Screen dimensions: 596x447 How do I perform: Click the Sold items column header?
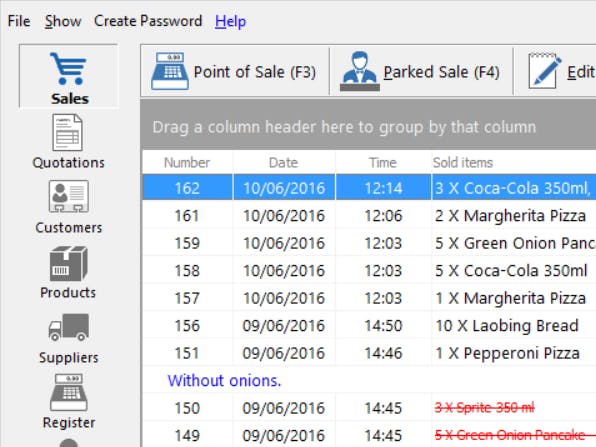tap(463, 162)
